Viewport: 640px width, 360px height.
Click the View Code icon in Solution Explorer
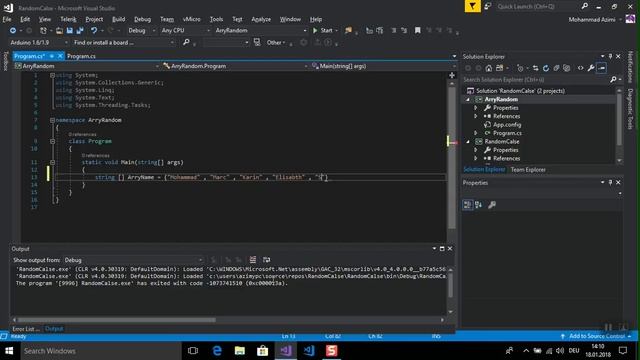(x=580, y=68)
